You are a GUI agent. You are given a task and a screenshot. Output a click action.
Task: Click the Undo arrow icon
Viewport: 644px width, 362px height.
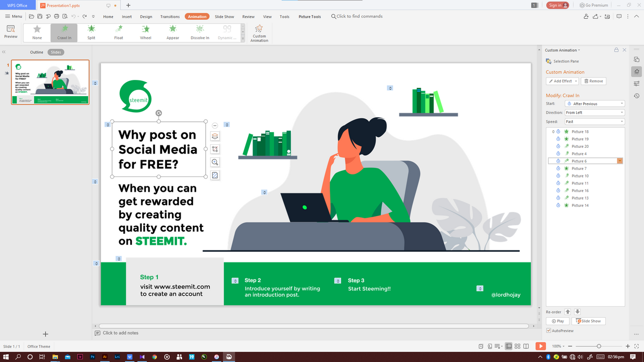(73, 17)
